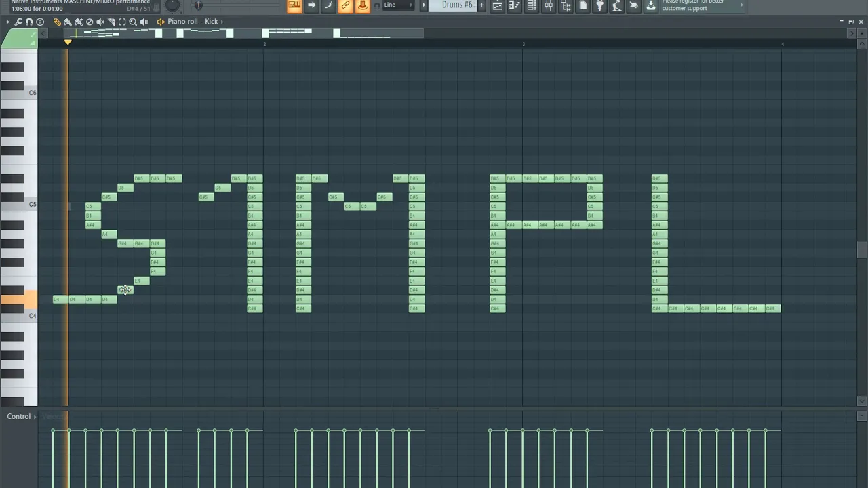This screenshot has width=868, height=488.
Task: Click the right-arrow toolbar button
Action: click(311, 5)
